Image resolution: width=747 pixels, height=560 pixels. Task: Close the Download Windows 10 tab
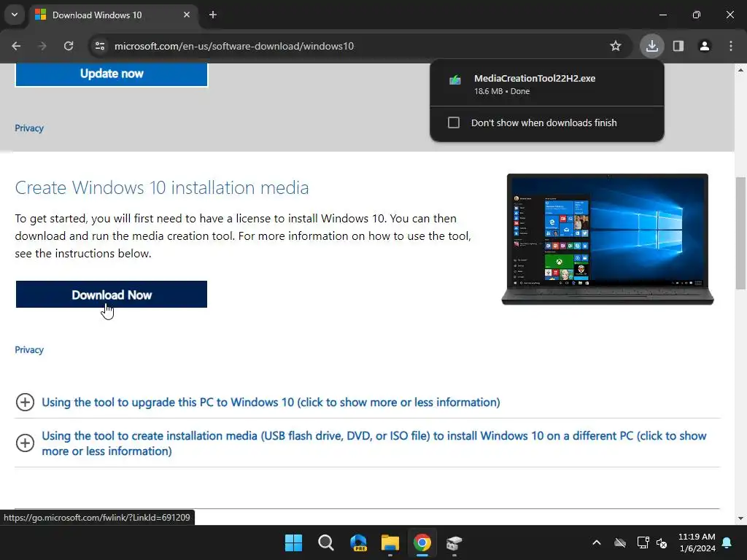(x=187, y=15)
